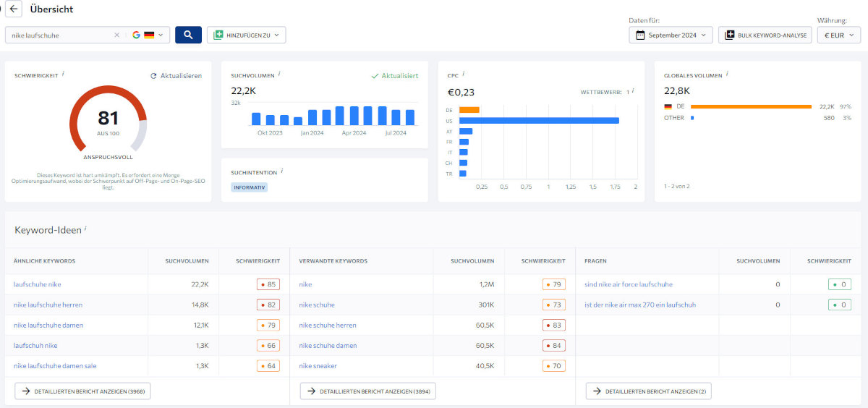Click search volume 301K for nike schuhe
The width and height of the screenshot is (868, 408).
point(485,305)
